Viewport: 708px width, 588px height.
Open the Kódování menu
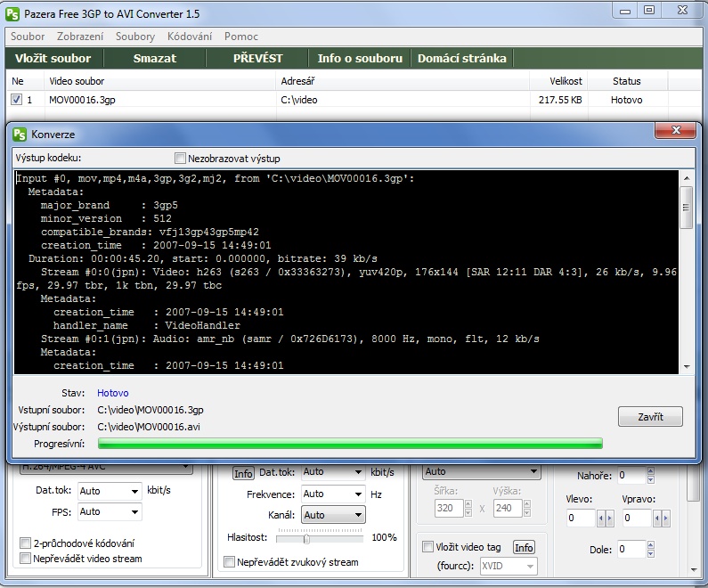coord(191,37)
